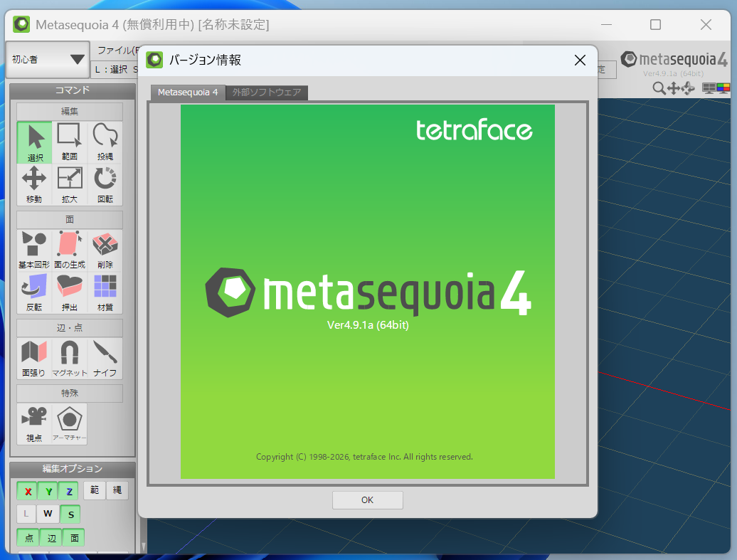The height and width of the screenshot is (560, 737).
Task: Toggle 辺 edge editing
Action: [x=51, y=537]
